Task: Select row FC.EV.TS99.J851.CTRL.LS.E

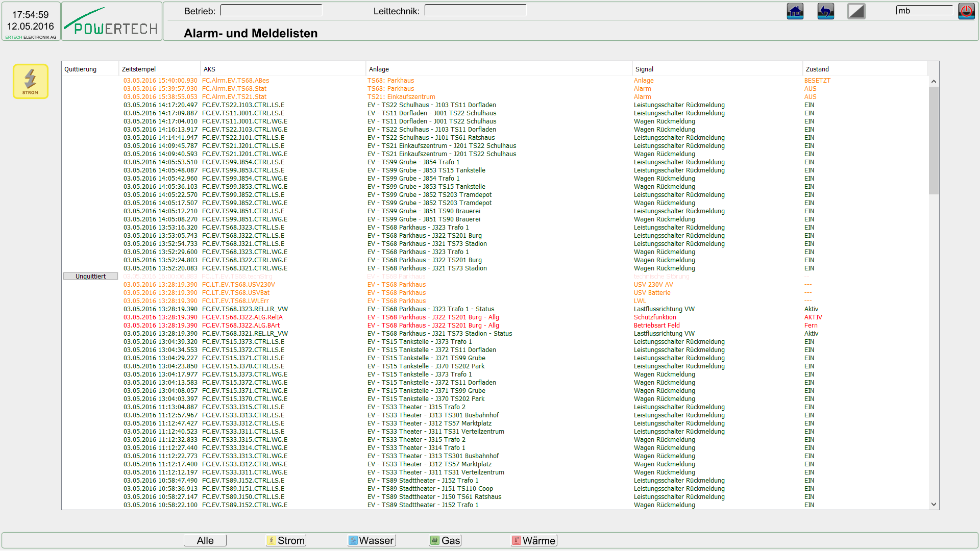Action: tap(495, 211)
